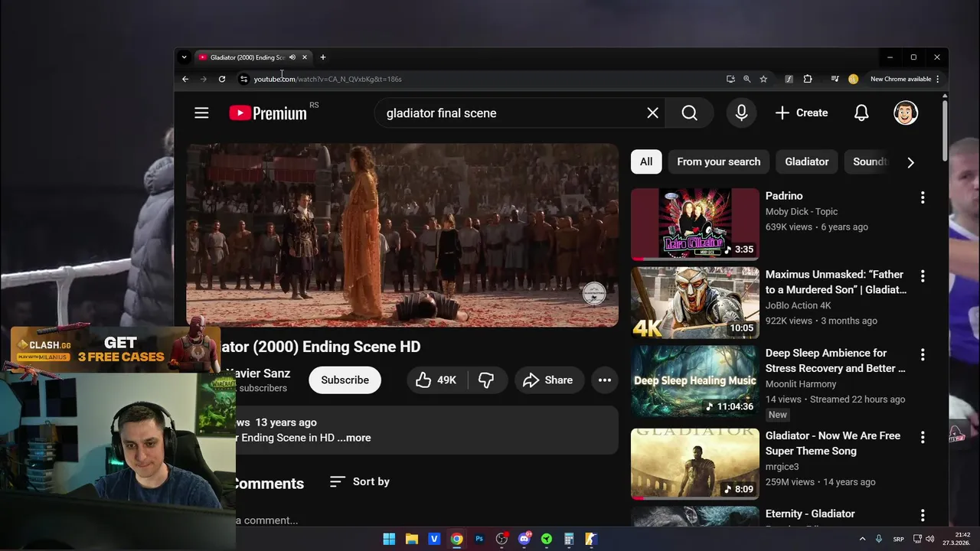
Task: Open options menu for Padrino video
Action: coord(923,197)
